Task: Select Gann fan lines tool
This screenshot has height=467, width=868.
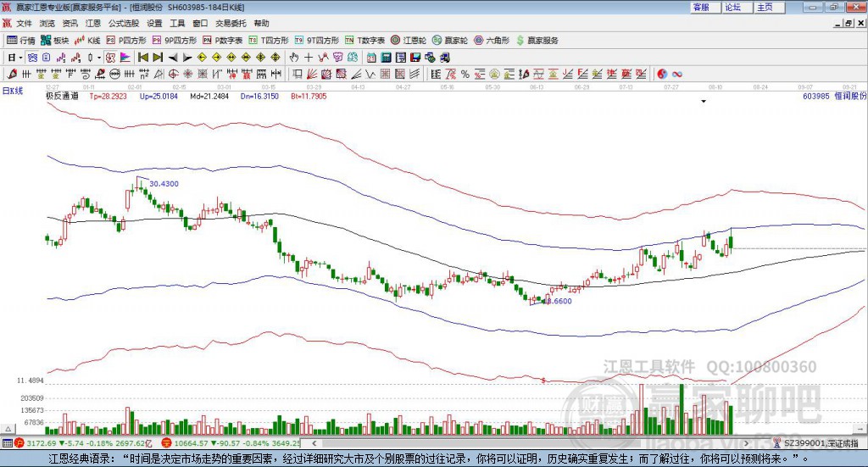Action: pyautogui.click(x=312, y=74)
